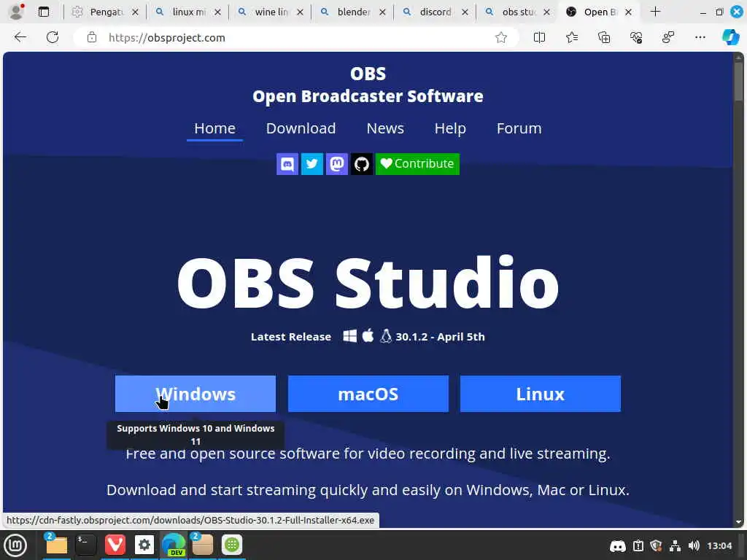This screenshot has height=560, width=747.
Task: Open the brown archive folder taskbar icon
Action: click(202, 545)
